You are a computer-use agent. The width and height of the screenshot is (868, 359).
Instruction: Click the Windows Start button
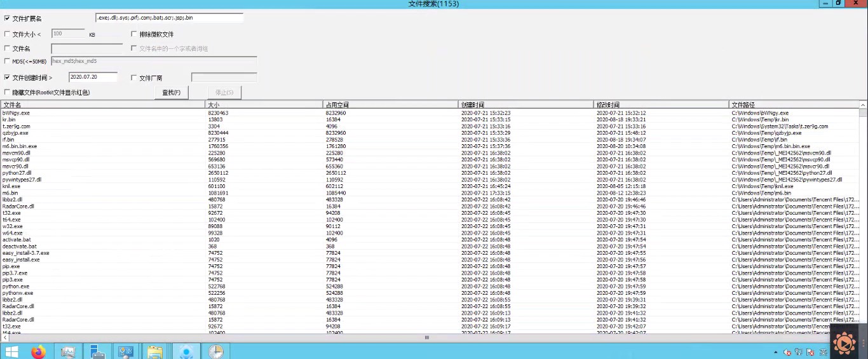tap(11, 351)
